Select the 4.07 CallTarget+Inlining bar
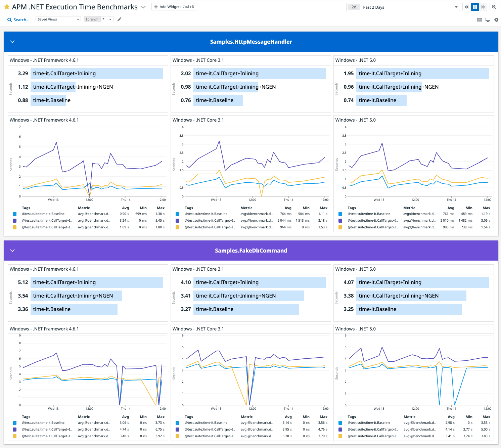The image size is (501, 448). [x=422, y=282]
